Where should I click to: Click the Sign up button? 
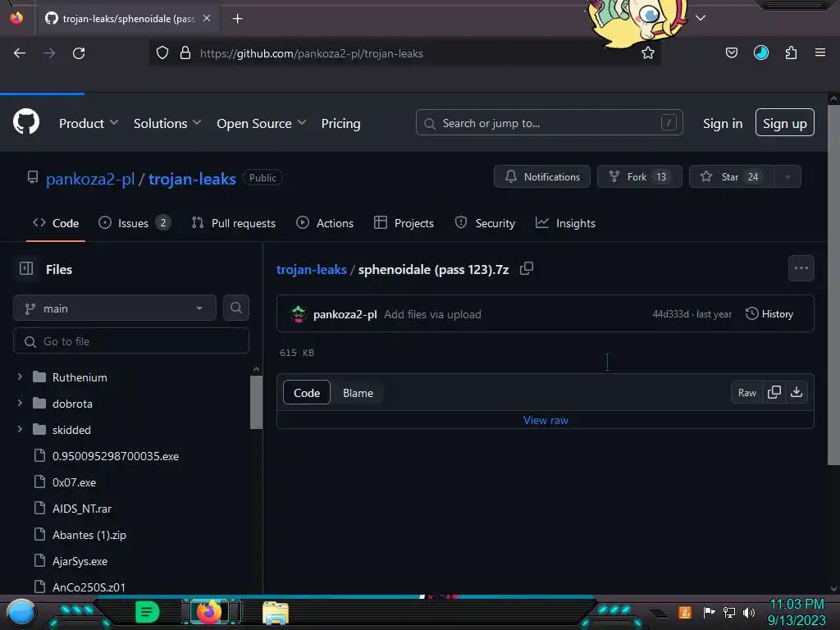point(784,123)
